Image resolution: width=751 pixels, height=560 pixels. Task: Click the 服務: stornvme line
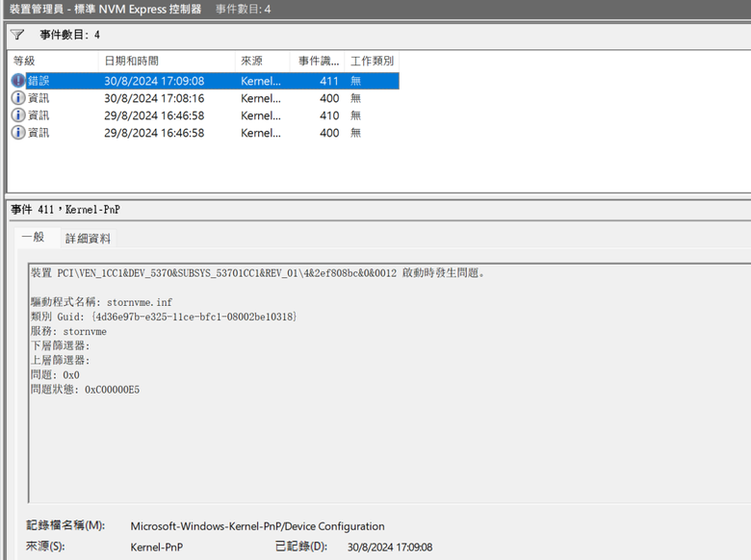point(68,331)
